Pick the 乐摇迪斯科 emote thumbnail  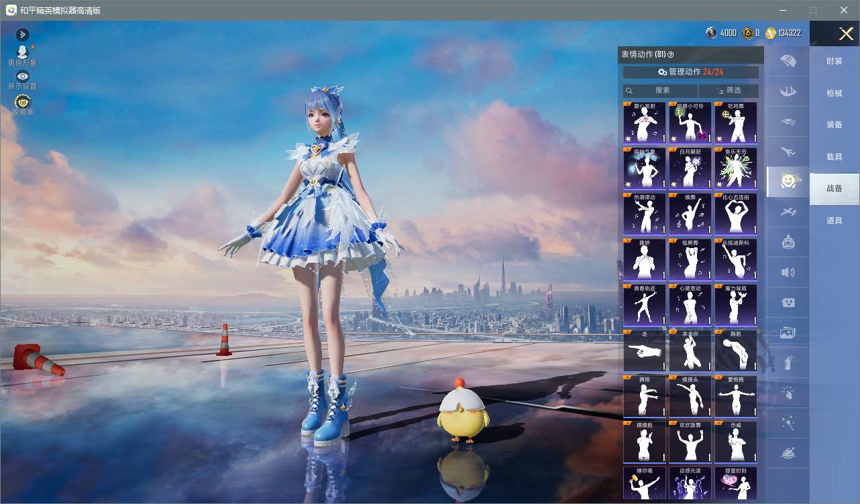tap(736, 259)
